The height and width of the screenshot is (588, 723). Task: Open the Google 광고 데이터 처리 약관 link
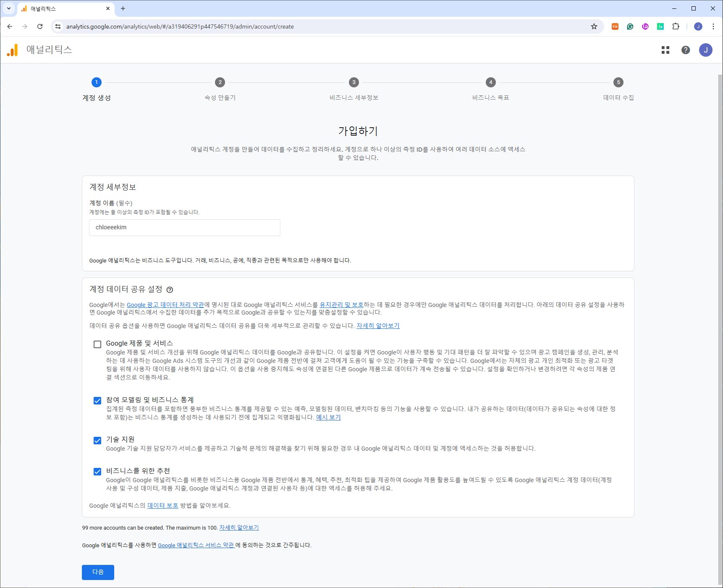click(x=165, y=305)
